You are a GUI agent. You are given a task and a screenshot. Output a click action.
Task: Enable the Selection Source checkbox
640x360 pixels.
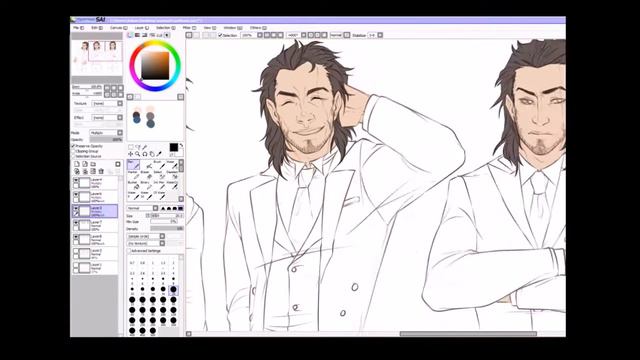pos(73,156)
